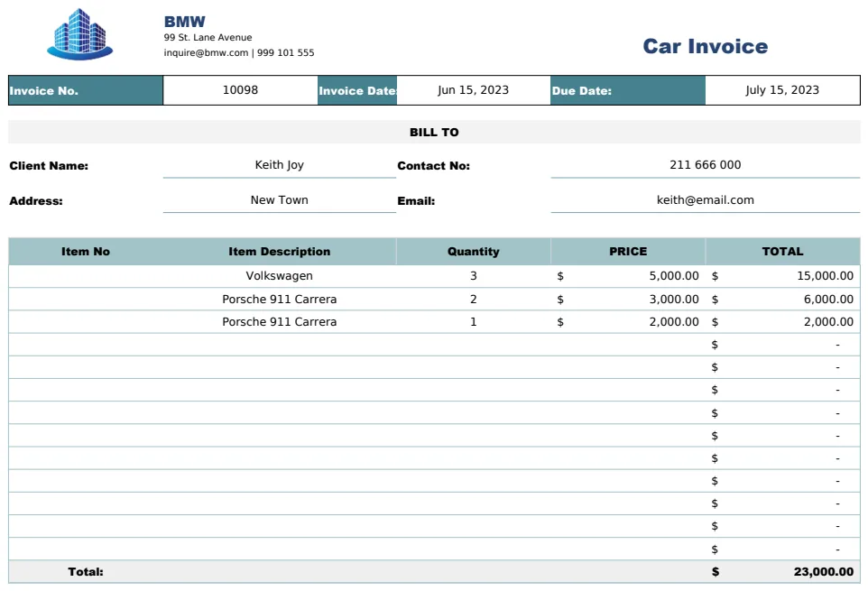Click the Quantity column header
Image resolution: width=868 pixels, height=591 pixels.
click(x=474, y=251)
